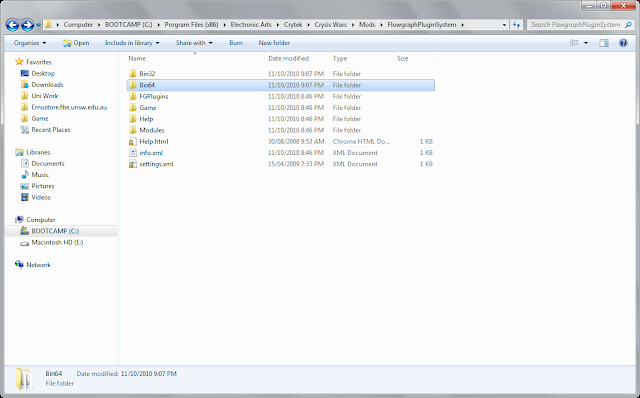Open the recent pages dropdown next to Forward
The width and height of the screenshot is (640, 398).
[38, 25]
